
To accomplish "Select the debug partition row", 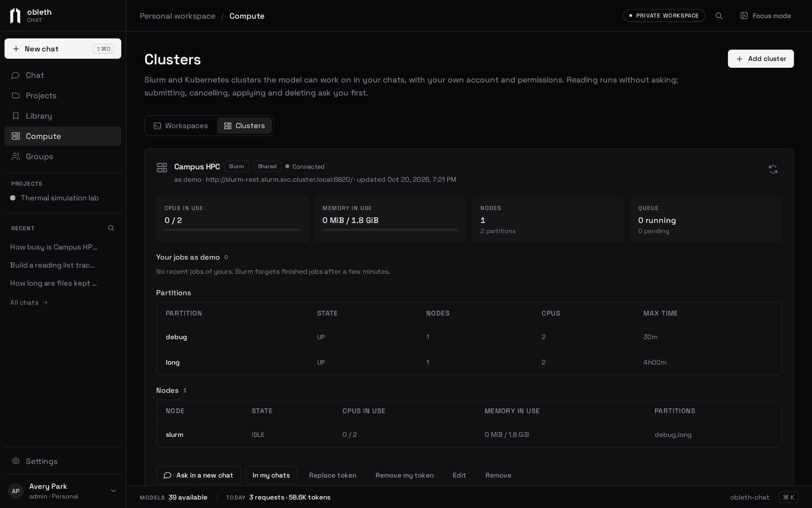I will (469, 337).
